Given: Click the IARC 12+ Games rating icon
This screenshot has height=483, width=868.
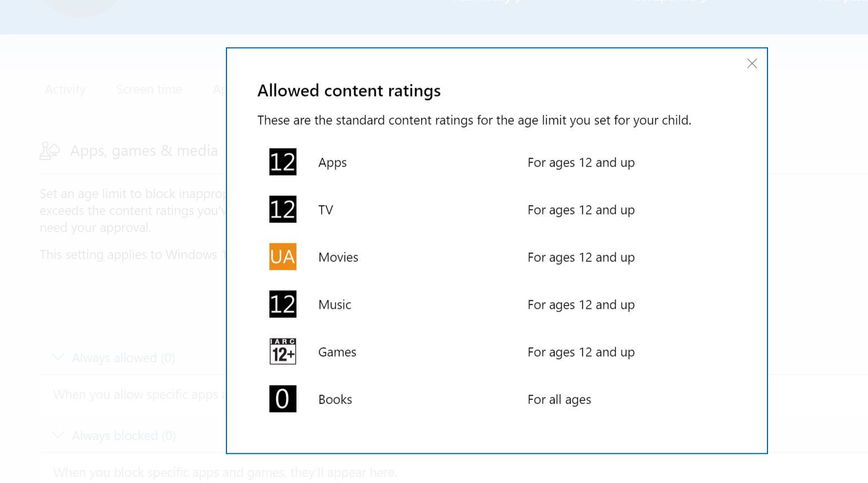Looking at the screenshot, I should 282,352.
